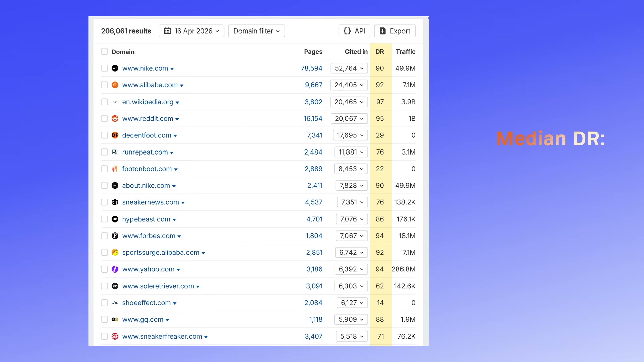Open the caret menu next to sneakernews.com

coord(183,203)
